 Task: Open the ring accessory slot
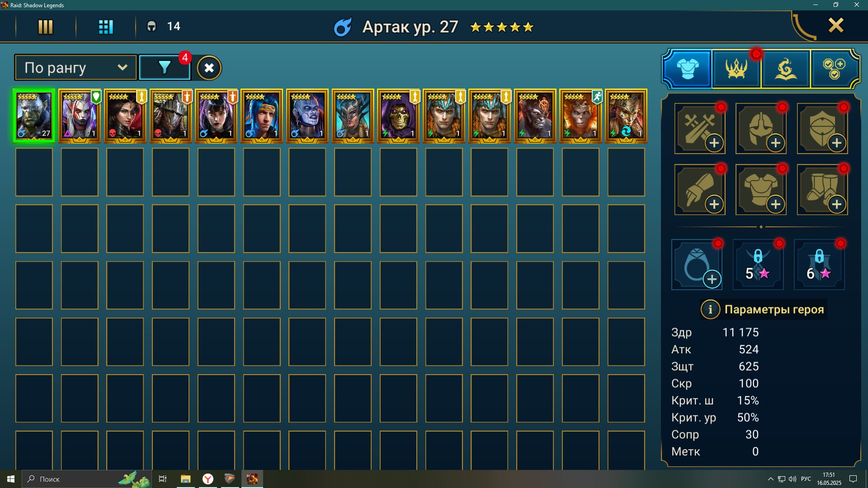(x=697, y=265)
